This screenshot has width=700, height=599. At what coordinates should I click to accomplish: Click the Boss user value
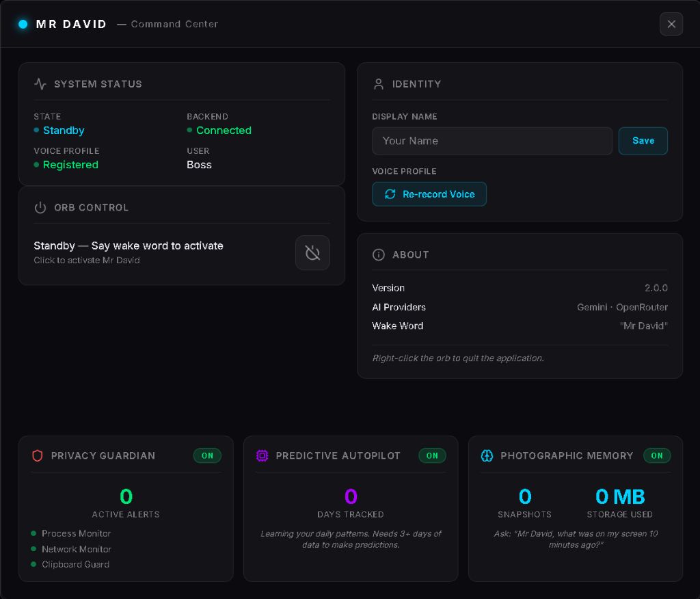click(x=199, y=165)
